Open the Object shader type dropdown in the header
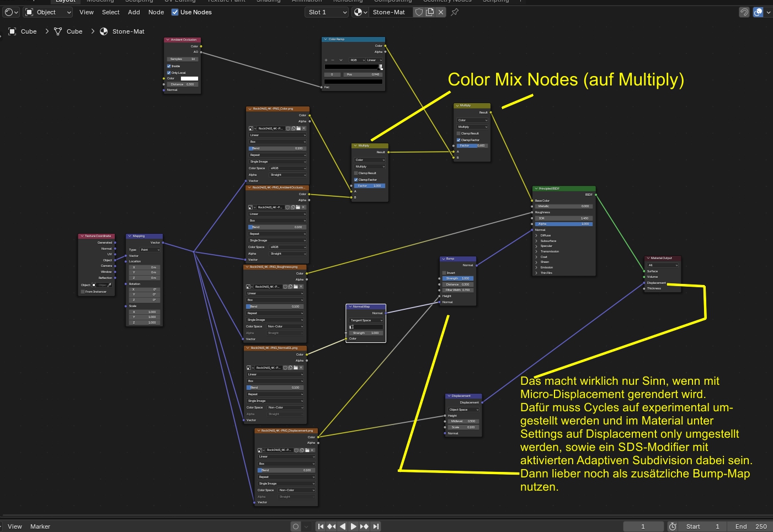Image resolution: width=773 pixels, height=532 pixels. pyautogui.click(x=49, y=12)
